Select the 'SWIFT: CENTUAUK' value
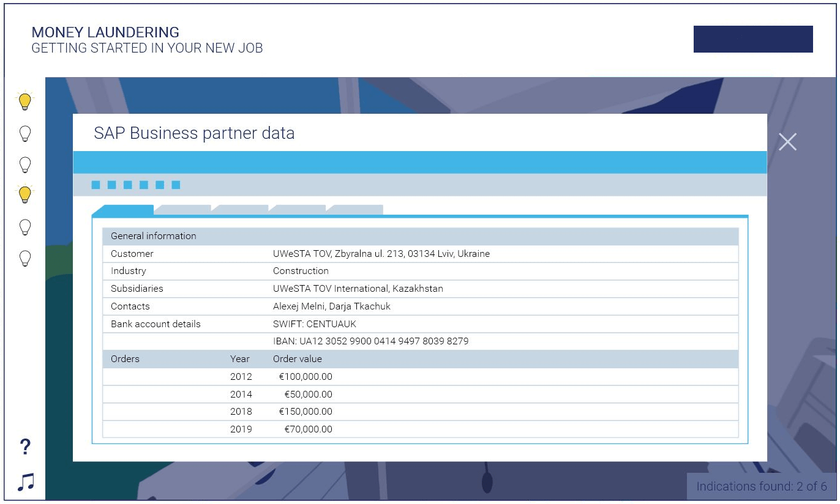The height and width of the screenshot is (504, 840). tap(315, 324)
